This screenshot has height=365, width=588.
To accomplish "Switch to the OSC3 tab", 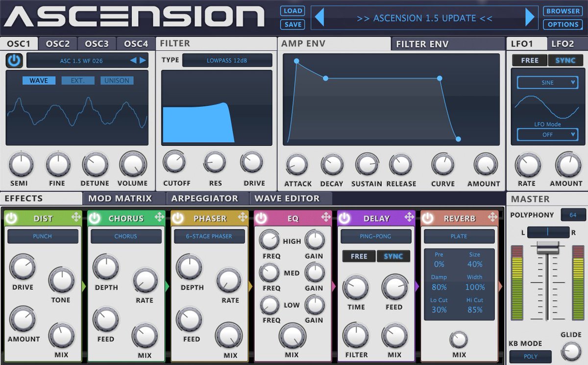I will click(97, 44).
